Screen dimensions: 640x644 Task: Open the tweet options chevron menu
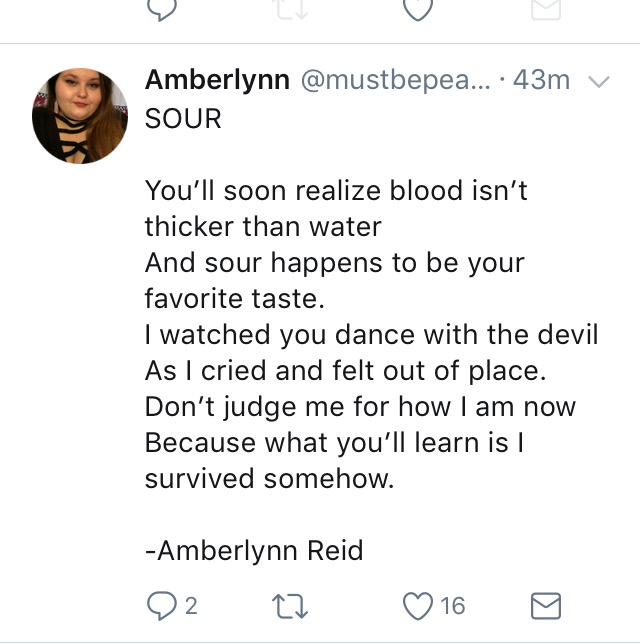click(599, 82)
